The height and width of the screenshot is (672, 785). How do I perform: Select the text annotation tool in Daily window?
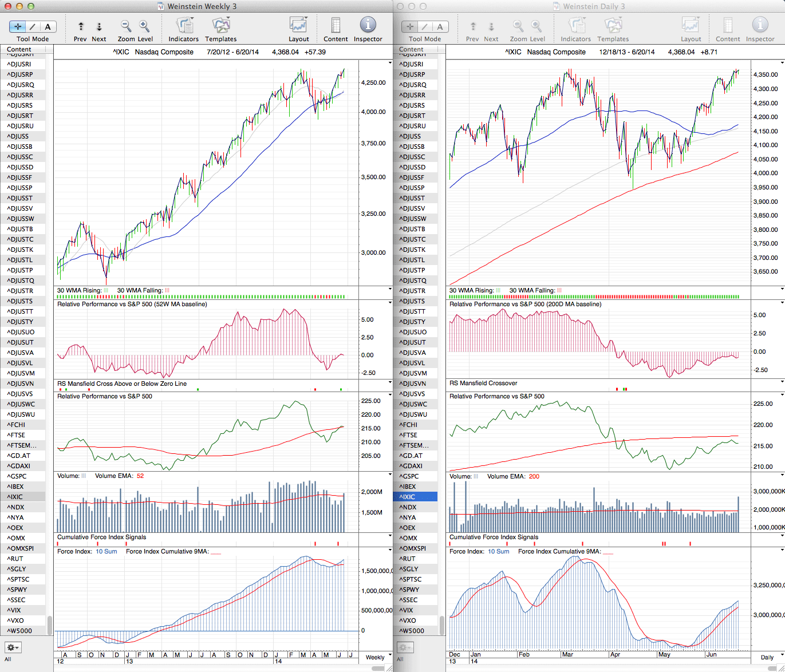coord(440,26)
